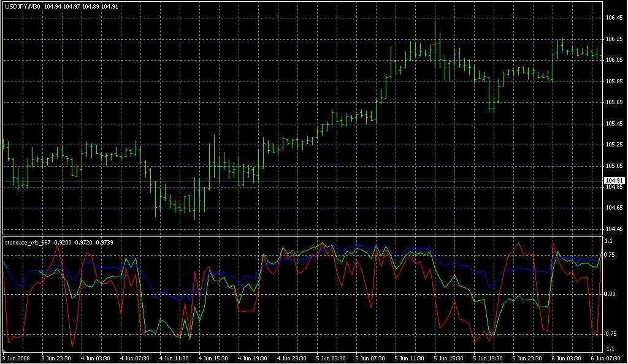Screen dimensions: 628x364
Task: Click the stoneage_x4x_667 indicator label
Action: 27,242
